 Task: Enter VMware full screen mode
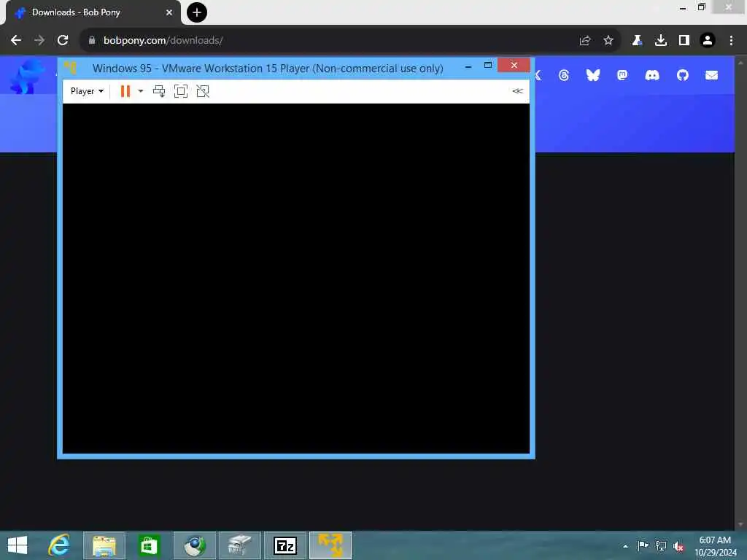pos(181,91)
